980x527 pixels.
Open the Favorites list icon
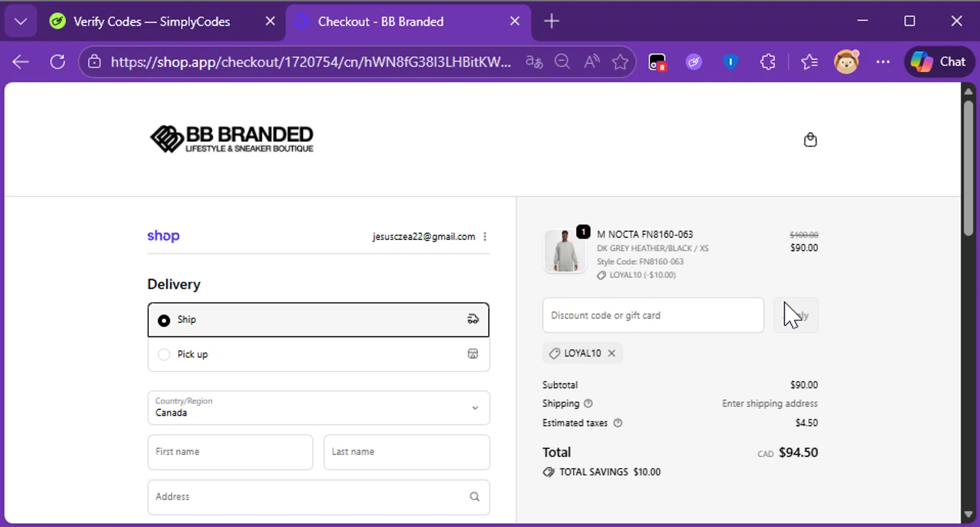[809, 62]
